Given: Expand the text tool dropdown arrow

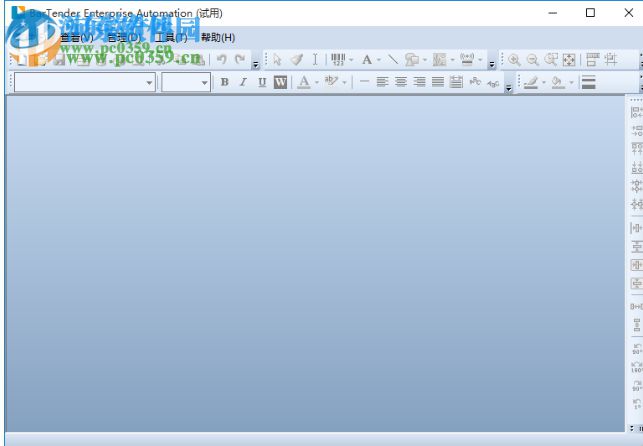Looking at the screenshot, I should click(379, 60).
